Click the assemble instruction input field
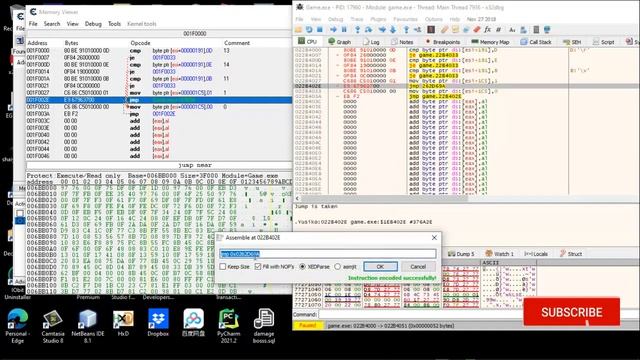The image size is (640, 360). click(x=327, y=254)
